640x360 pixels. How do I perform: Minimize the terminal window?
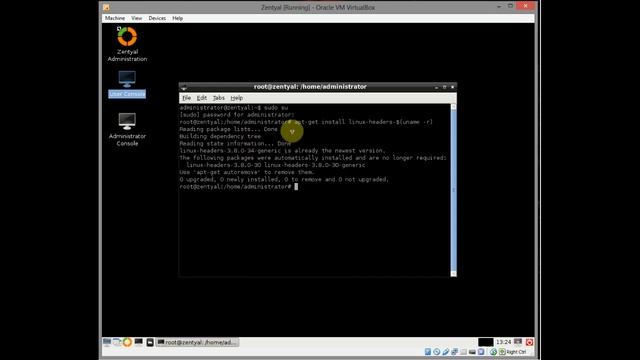[x=436, y=87]
